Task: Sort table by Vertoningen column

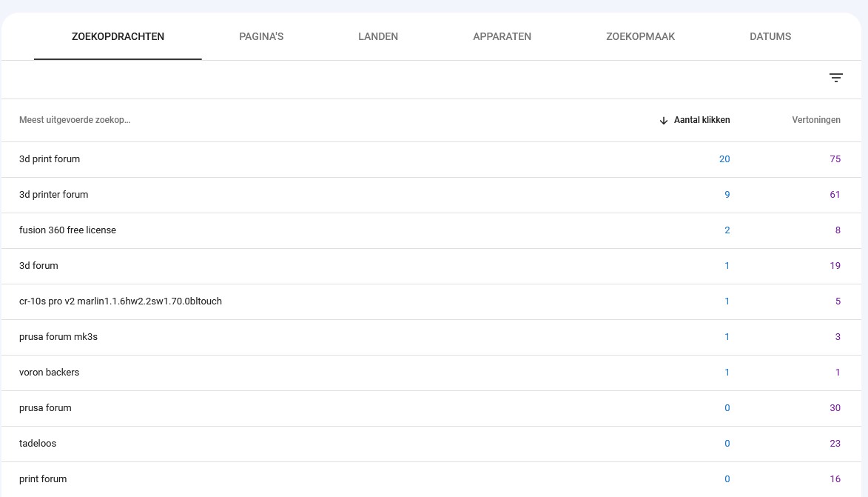Action: point(815,120)
